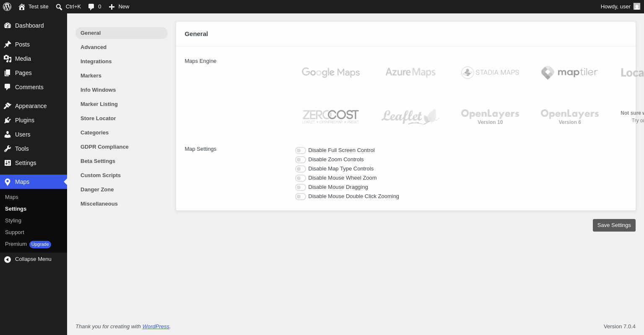Viewport: 644px width, 335px height.
Task: Click the Users person icon
Action: tap(8, 134)
